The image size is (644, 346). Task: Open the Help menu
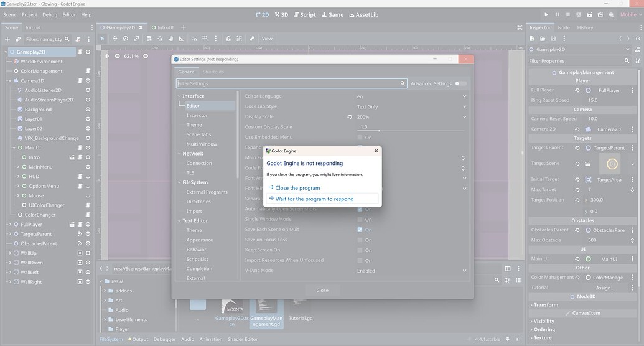point(86,14)
